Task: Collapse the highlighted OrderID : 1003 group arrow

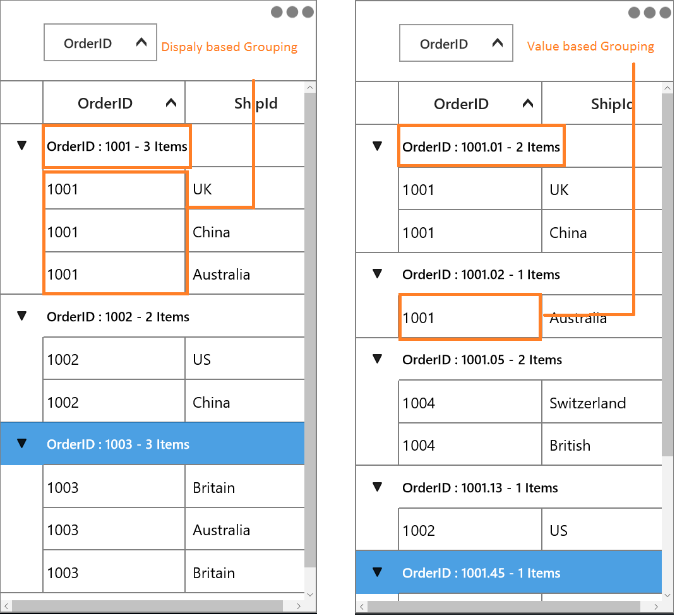Action: coord(21,444)
